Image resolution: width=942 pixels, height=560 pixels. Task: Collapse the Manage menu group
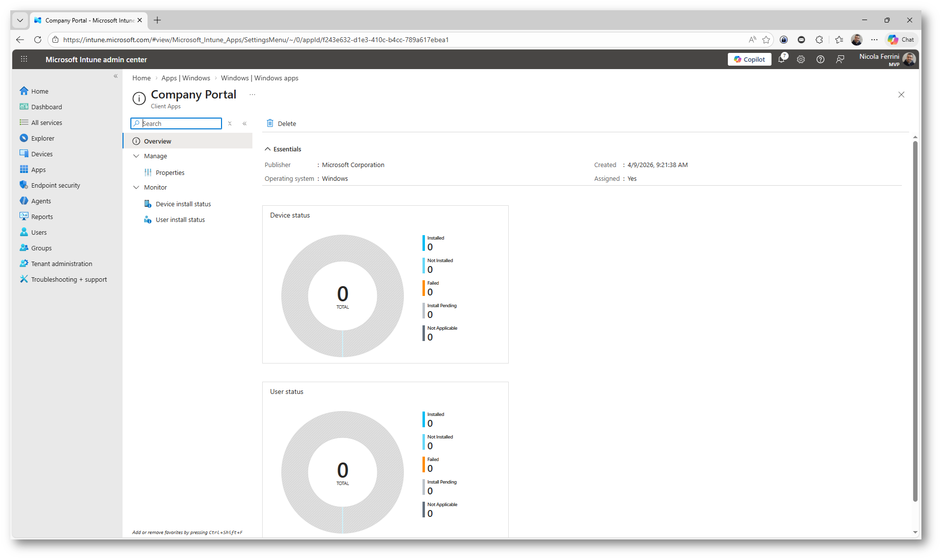136,156
